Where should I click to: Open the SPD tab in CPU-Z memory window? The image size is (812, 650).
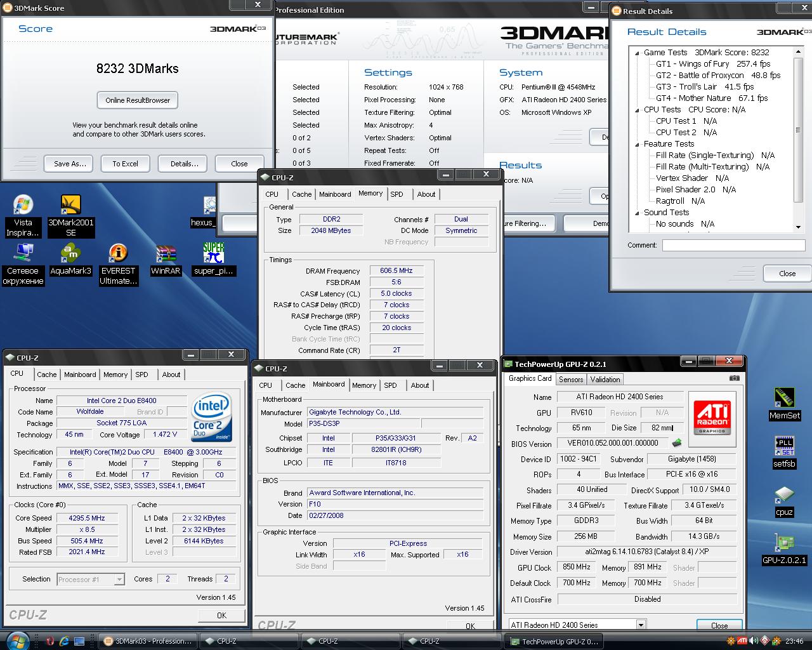(396, 194)
